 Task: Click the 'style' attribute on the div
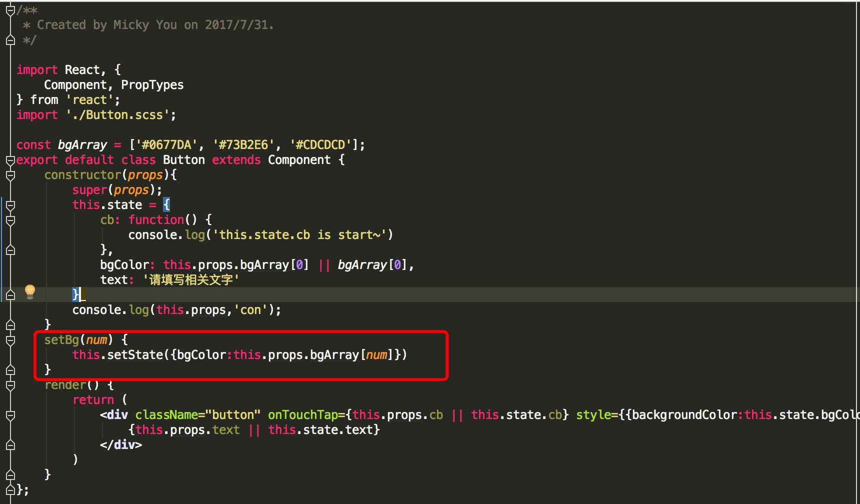tap(593, 415)
